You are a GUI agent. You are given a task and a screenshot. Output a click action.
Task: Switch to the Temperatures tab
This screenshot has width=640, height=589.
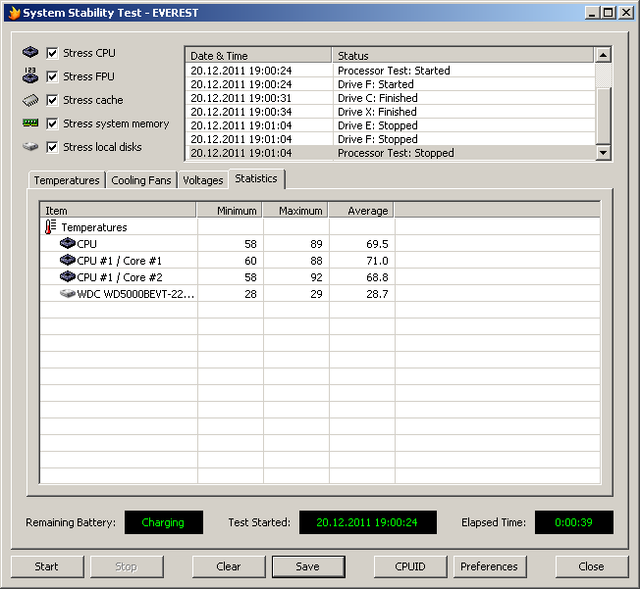pyautogui.click(x=66, y=180)
